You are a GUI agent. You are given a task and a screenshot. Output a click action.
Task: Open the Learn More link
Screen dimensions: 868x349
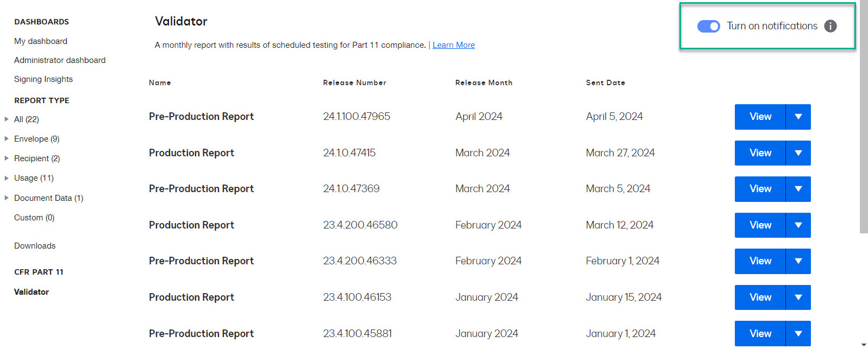point(453,45)
